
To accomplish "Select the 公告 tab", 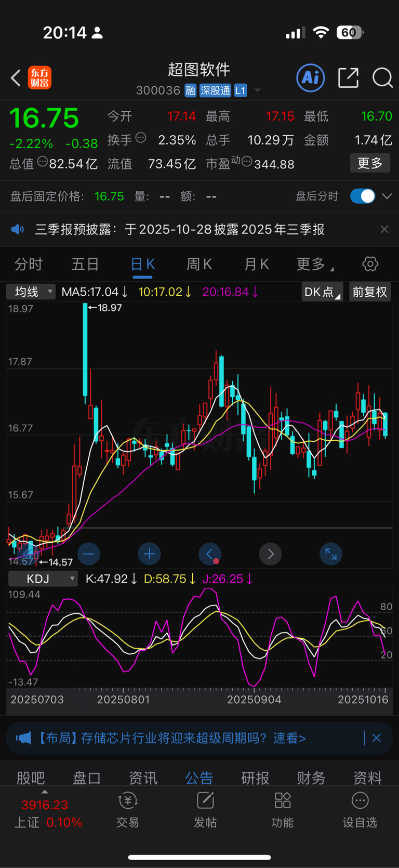I will [x=199, y=778].
